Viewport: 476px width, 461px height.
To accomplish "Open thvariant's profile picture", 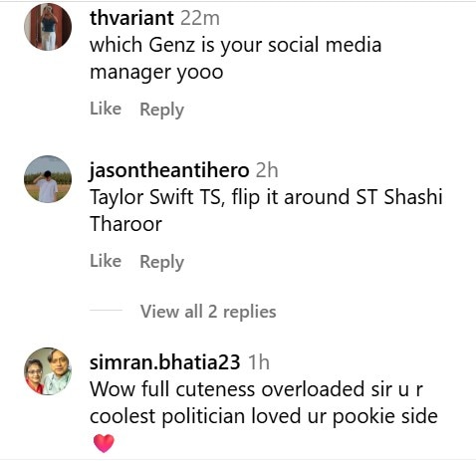I will [x=48, y=27].
